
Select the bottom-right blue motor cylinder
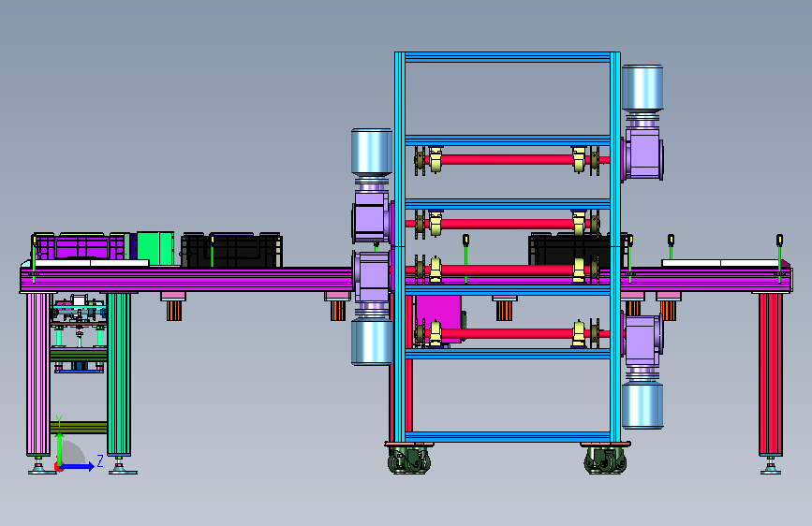[x=642, y=405]
